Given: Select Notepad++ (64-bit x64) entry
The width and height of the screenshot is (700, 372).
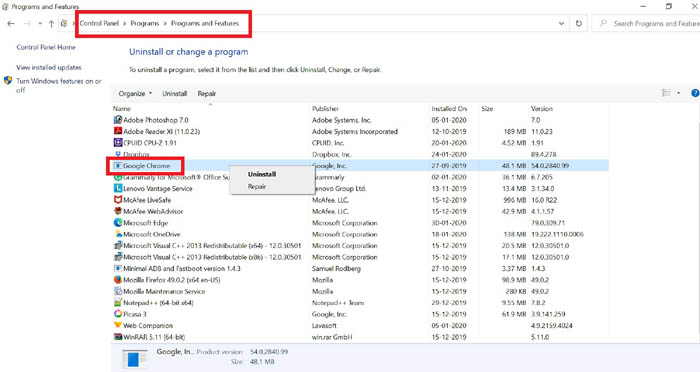Looking at the screenshot, I should coord(158,303).
